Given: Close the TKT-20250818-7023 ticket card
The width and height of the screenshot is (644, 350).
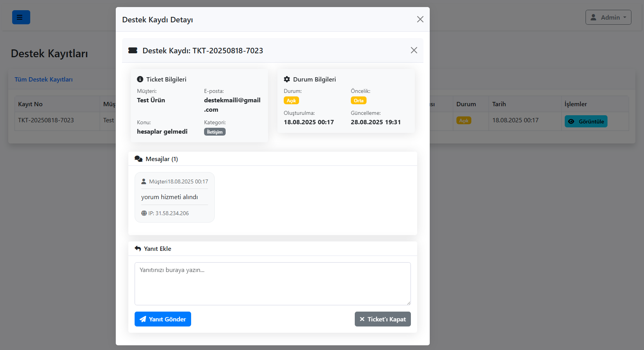Looking at the screenshot, I should [x=414, y=50].
